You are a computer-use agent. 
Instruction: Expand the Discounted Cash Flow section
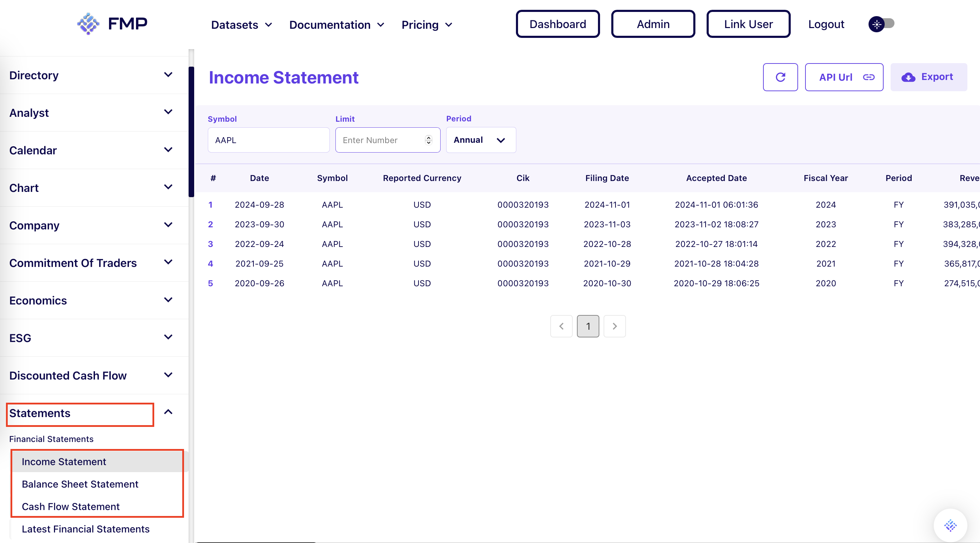pyautogui.click(x=94, y=375)
